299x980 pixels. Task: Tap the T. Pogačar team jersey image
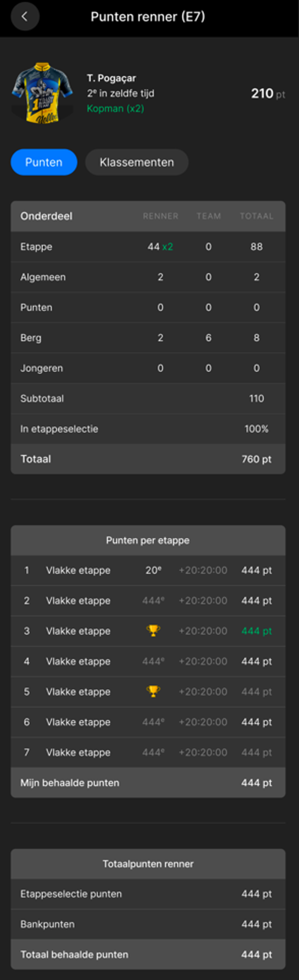tap(42, 93)
